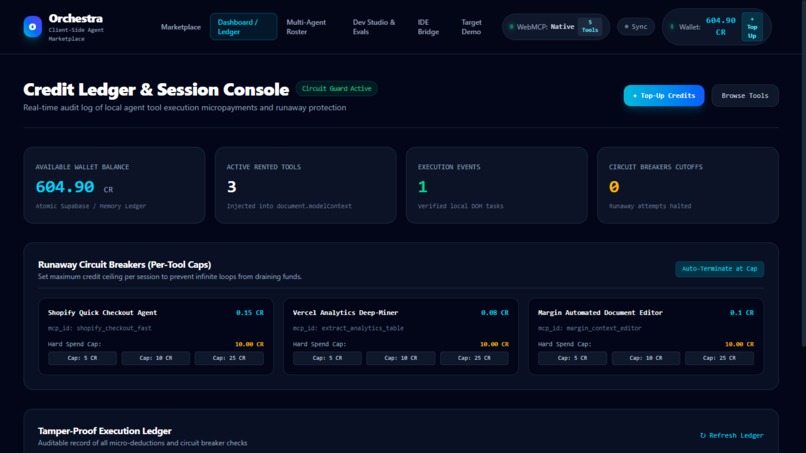The image size is (806, 453).
Task: Click the Active Rented Tools count 3
Action: coord(232,187)
